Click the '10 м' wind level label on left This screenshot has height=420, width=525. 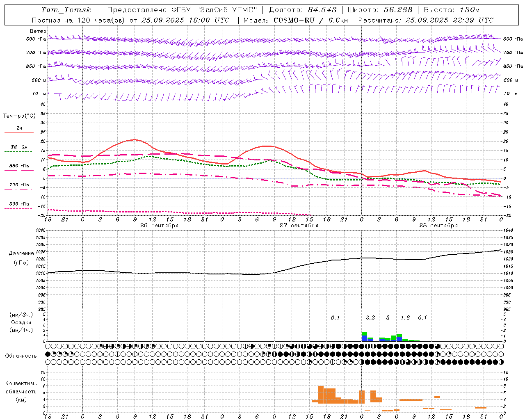[39, 94]
